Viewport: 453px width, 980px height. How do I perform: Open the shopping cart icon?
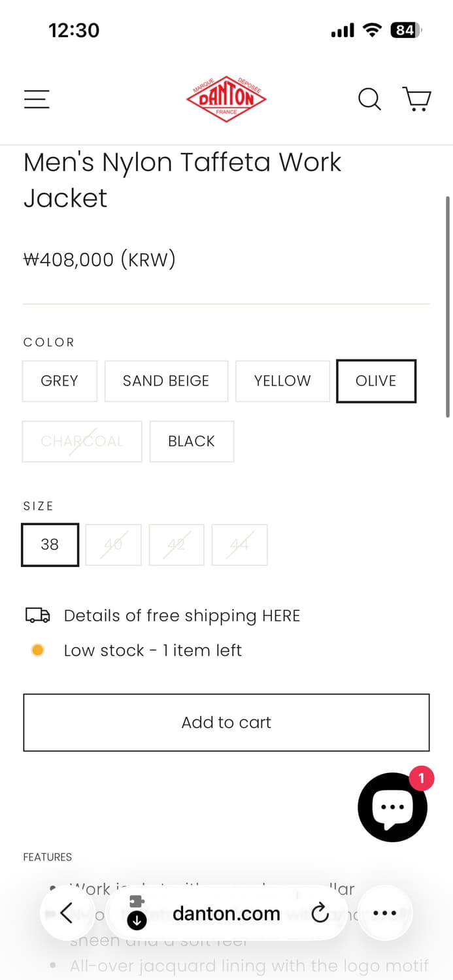coord(416,99)
